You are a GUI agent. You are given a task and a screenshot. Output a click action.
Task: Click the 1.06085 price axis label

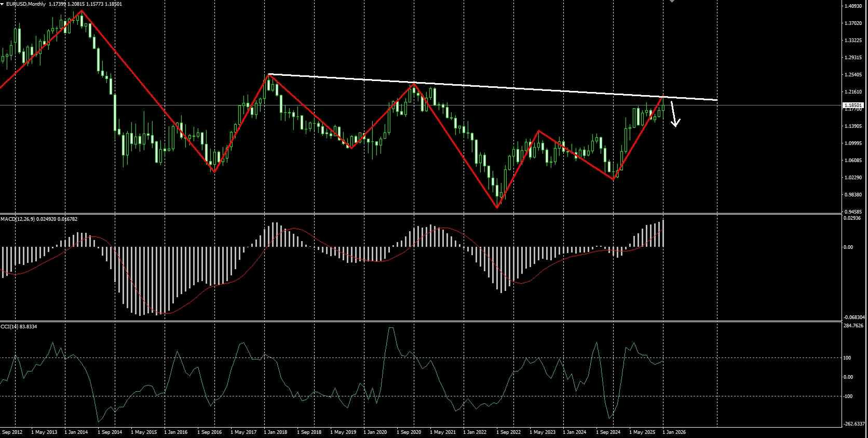pos(853,161)
